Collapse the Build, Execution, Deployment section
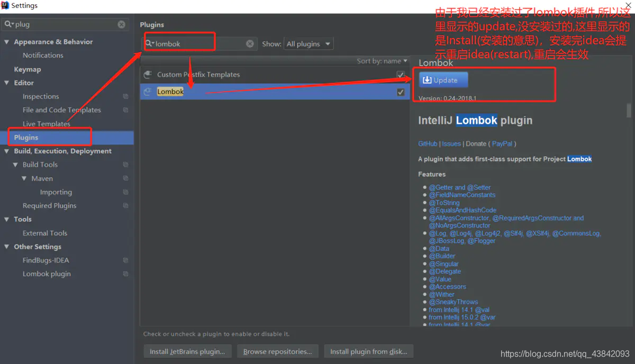 tap(7, 151)
